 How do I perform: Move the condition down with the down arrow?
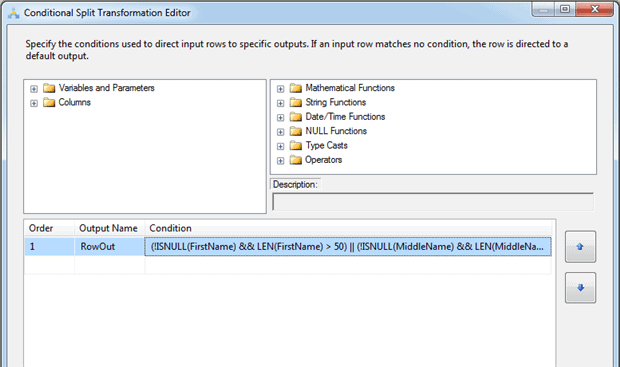point(580,288)
